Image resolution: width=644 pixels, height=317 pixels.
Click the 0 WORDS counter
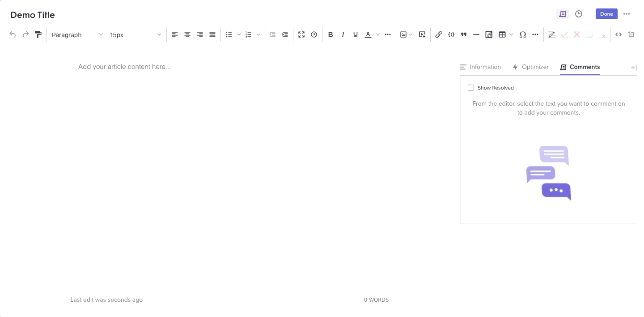coord(376,300)
